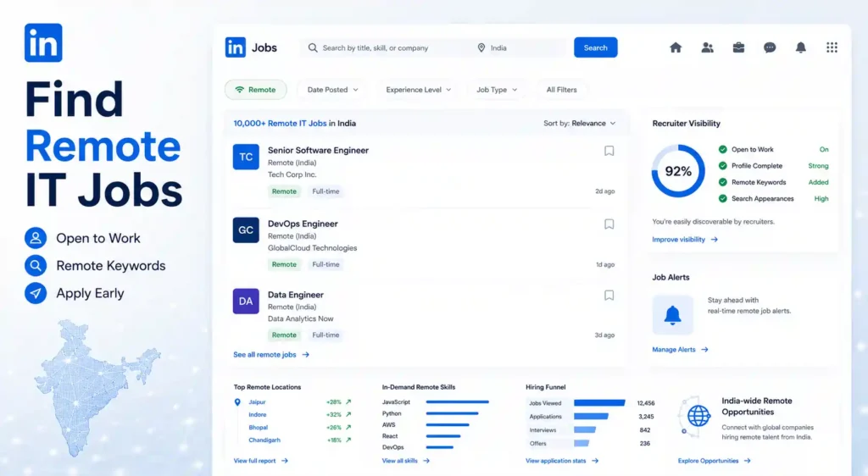This screenshot has height=476, width=868.
Task: Toggle the Remote filter chip
Action: (256, 90)
